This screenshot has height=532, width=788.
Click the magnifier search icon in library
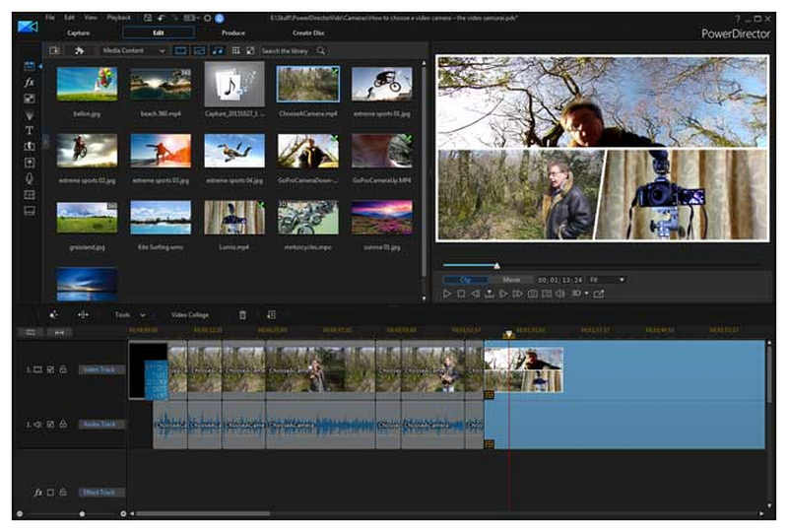321,50
